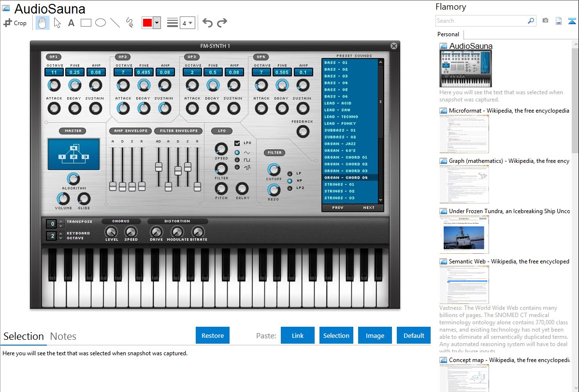Undo the last annotation
This screenshot has height=392, width=579.
(x=207, y=23)
